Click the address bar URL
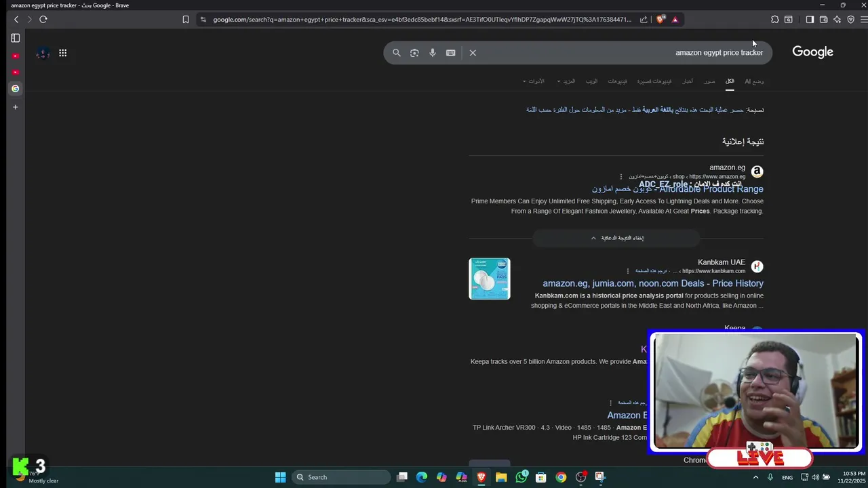The height and width of the screenshot is (488, 868). 422,20
